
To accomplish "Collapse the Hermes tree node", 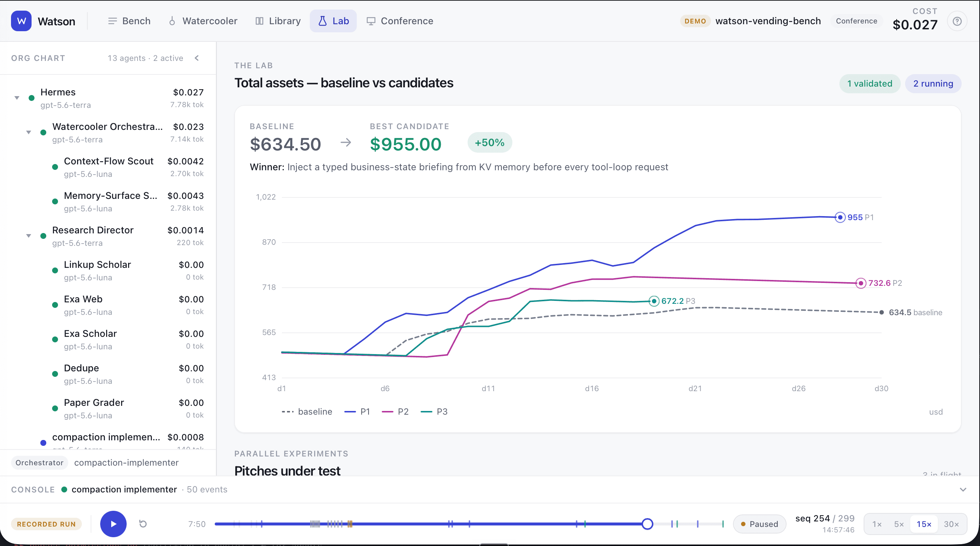I will click(17, 98).
